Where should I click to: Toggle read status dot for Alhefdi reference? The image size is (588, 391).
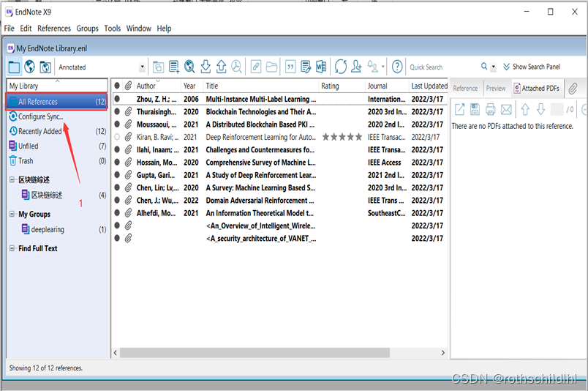coord(117,213)
